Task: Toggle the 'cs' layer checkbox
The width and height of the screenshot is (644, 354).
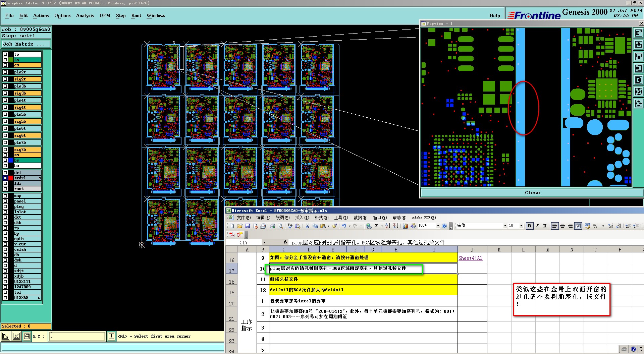Action: [5, 65]
